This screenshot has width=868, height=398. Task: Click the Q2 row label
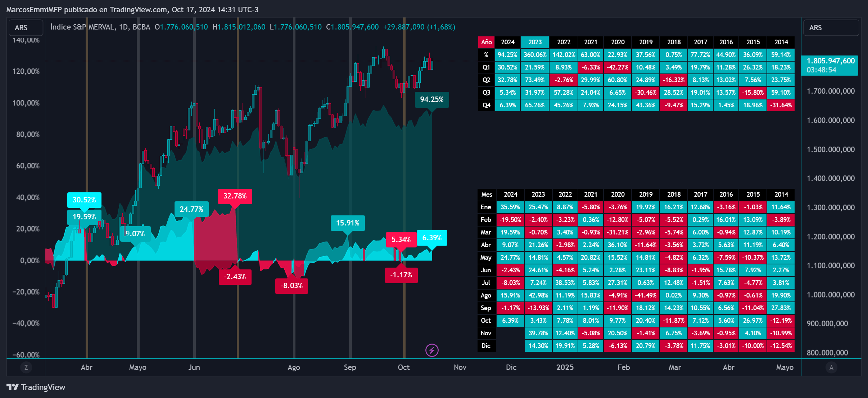pos(487,80)
